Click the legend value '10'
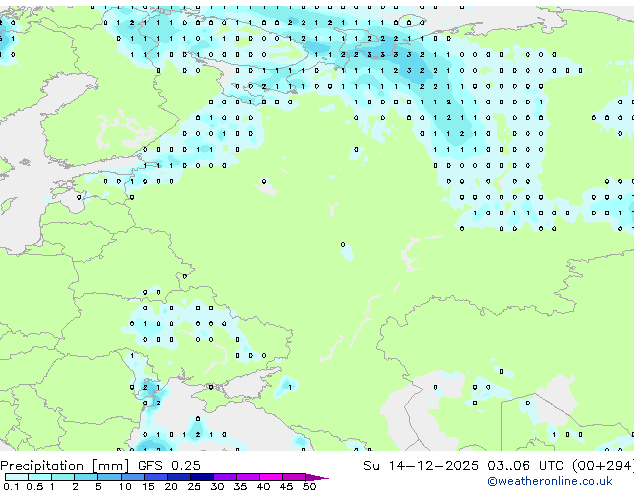The height and width of the screenshot is (490, 634). pyautogui.click(x=125, y=486)
